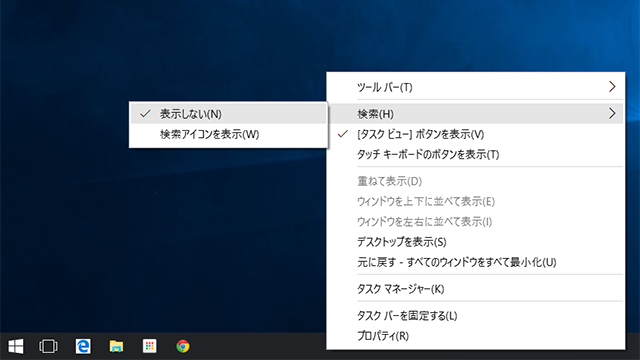
Task: Click the disabled 重ねて表示(D) entry
Action: (476, 181)
